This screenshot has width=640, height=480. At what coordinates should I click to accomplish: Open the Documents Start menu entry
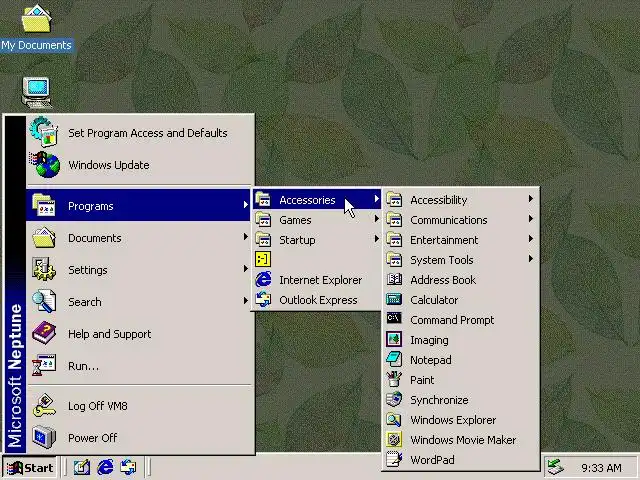tap(139, 238)
